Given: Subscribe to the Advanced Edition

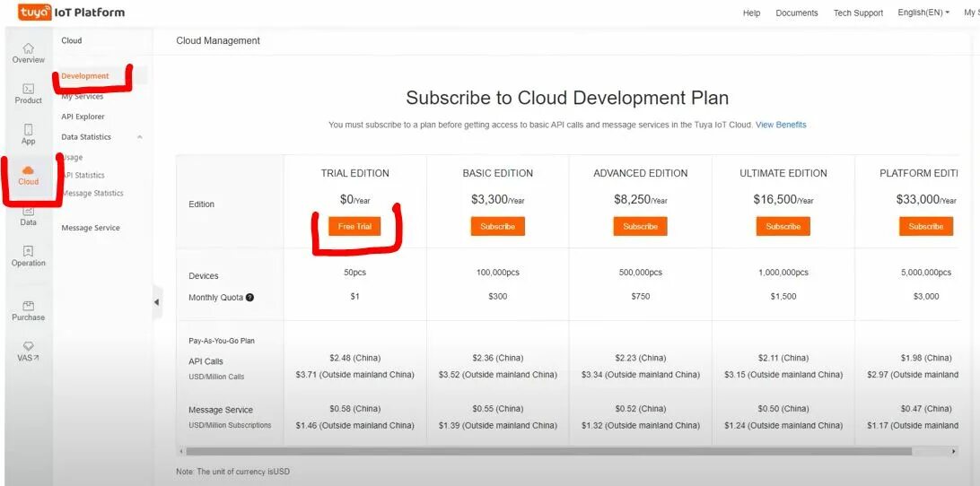Looking at the screenshot, I should 640,226.
